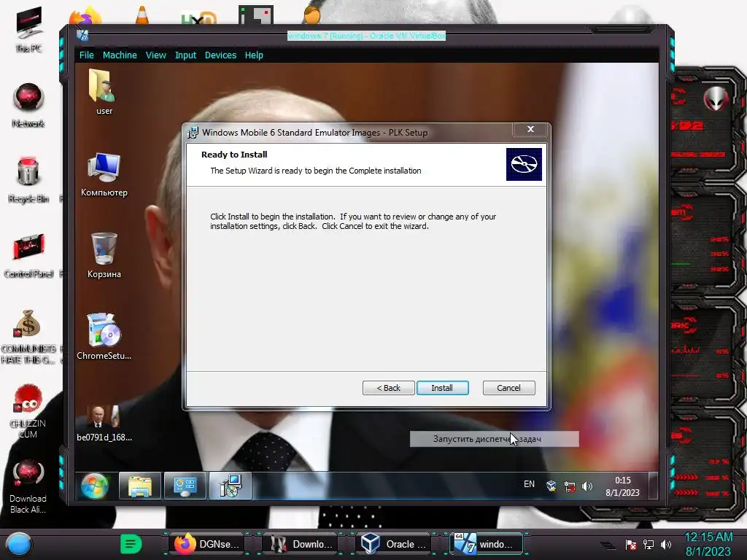The image size is (747, 560).
Task: Open Windows Explorer from VM taskbar
Action: (x=140, y=486)
